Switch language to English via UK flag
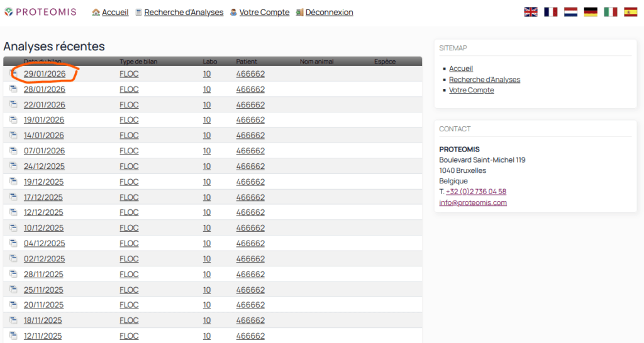This screenshot has width=644, height=343. (531, 12)
